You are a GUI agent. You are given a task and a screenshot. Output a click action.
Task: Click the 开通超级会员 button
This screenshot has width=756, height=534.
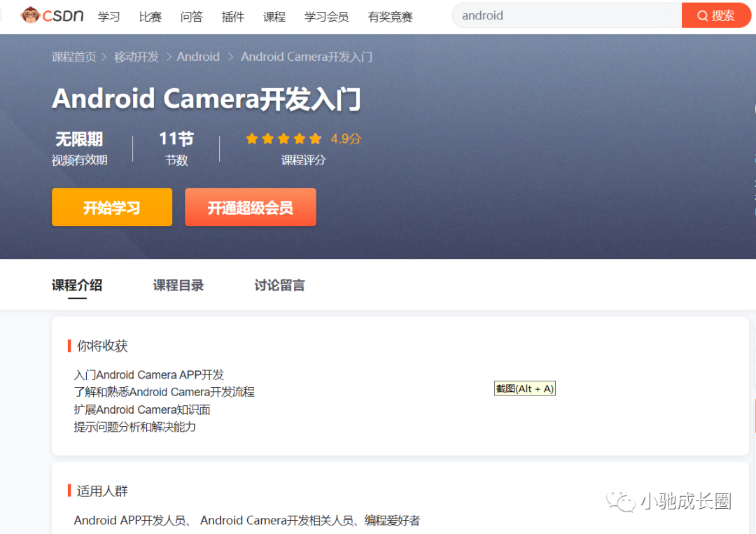(x=250, y=207)
